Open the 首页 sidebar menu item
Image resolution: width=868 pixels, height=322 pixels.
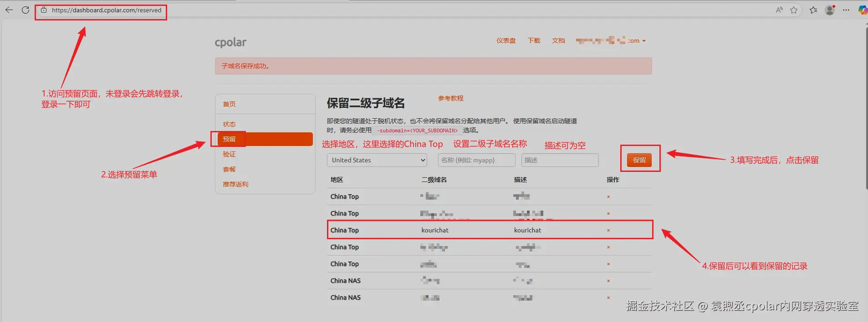pyautogui.click(x=229, y=104)
